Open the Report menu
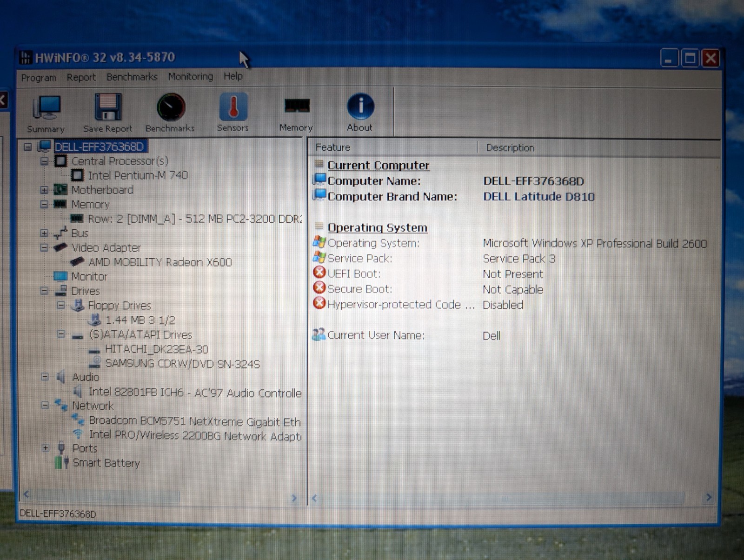Image resolution: width=744 pixels, height=560 pixels. (81, 77)
